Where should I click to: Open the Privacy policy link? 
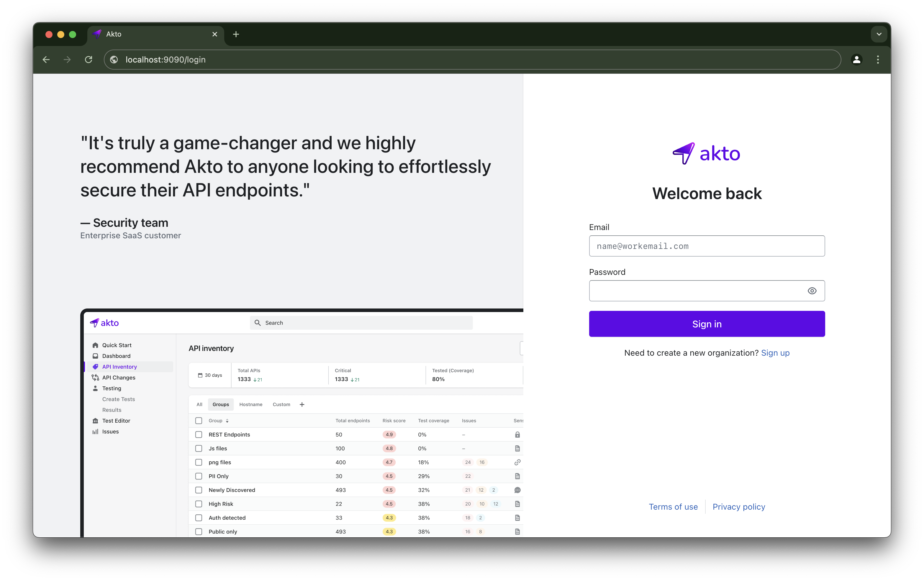[x=739, y=507]
